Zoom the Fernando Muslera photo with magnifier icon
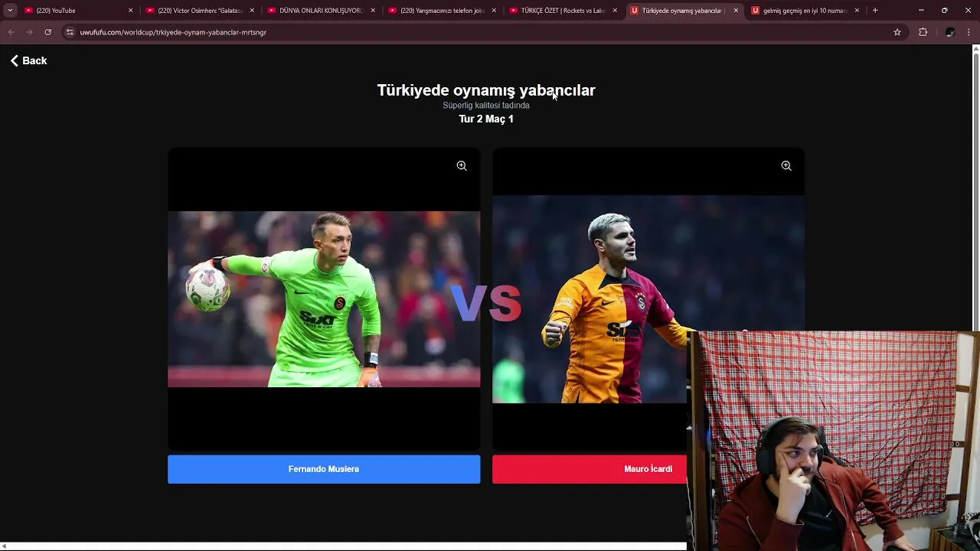Viewport: 980px width, 551px height. click(462, 165)
